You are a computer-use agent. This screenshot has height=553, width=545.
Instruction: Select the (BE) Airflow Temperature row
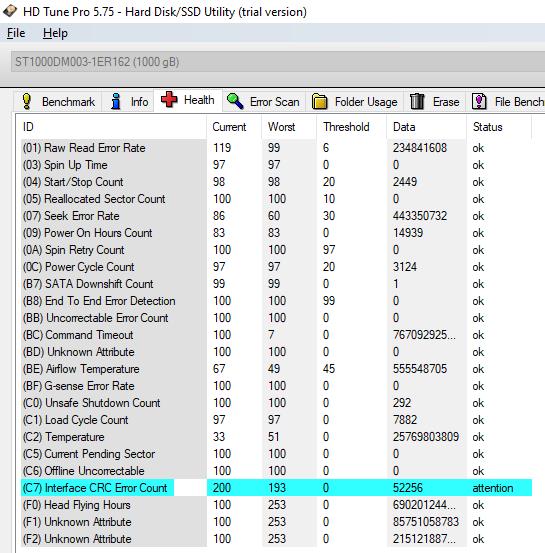(x=277, y=369)
